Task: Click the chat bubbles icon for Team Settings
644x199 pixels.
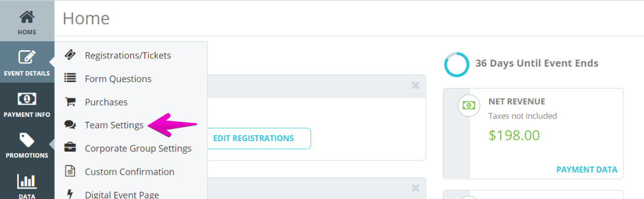Action: point(70,125)
